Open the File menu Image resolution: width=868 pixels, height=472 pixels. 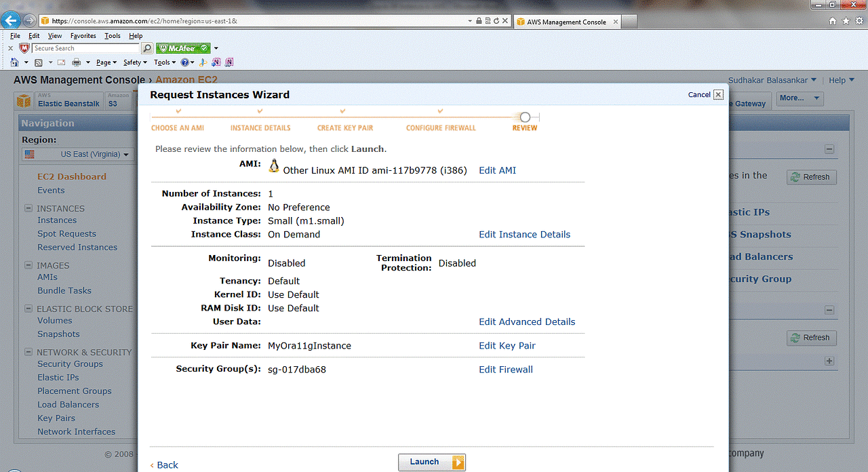point(15,36)
